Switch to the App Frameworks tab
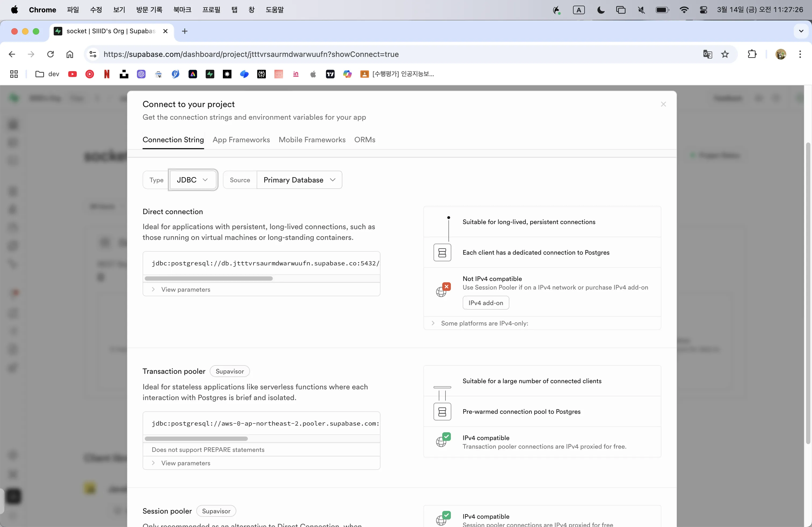Screen dimensions: 812x527 (241, 140)
